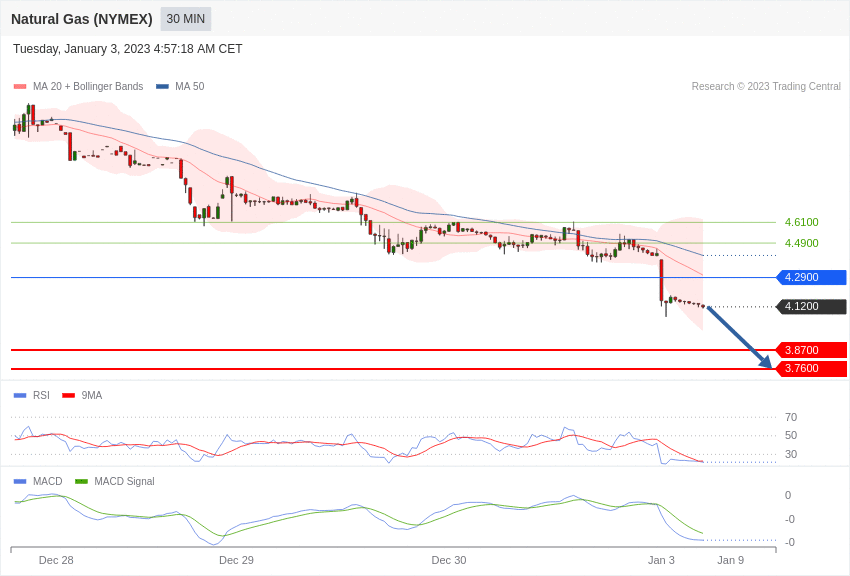Screen dimensions: 850x576
Task: Click the blue RSI legend swatch
Action: 20,396
